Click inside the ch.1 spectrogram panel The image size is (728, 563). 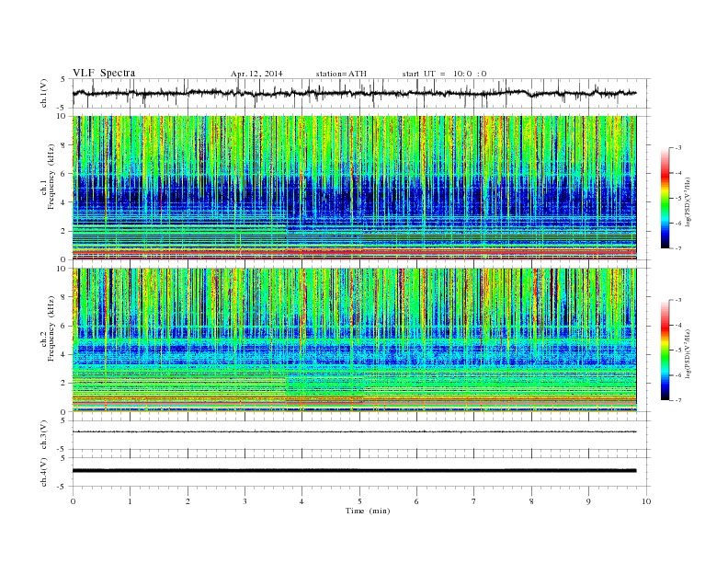coord(354,188)
